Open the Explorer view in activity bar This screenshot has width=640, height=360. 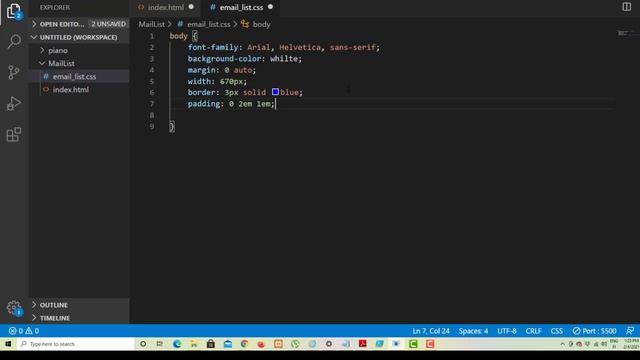click(14, 11)
